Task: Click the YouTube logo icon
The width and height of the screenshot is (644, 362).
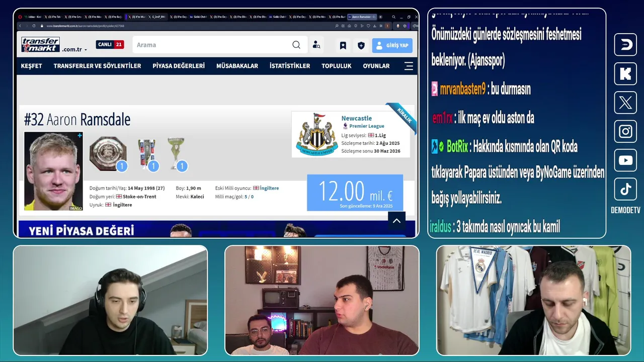Action: (625, 160)
